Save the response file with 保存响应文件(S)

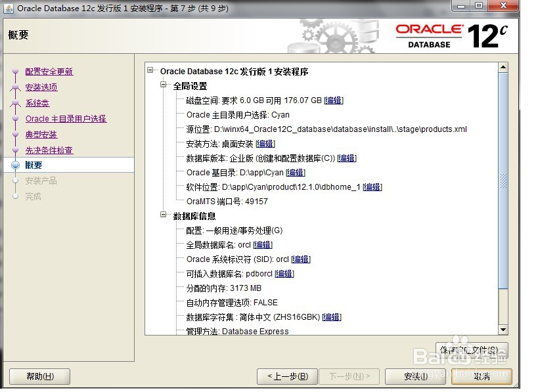472,350
